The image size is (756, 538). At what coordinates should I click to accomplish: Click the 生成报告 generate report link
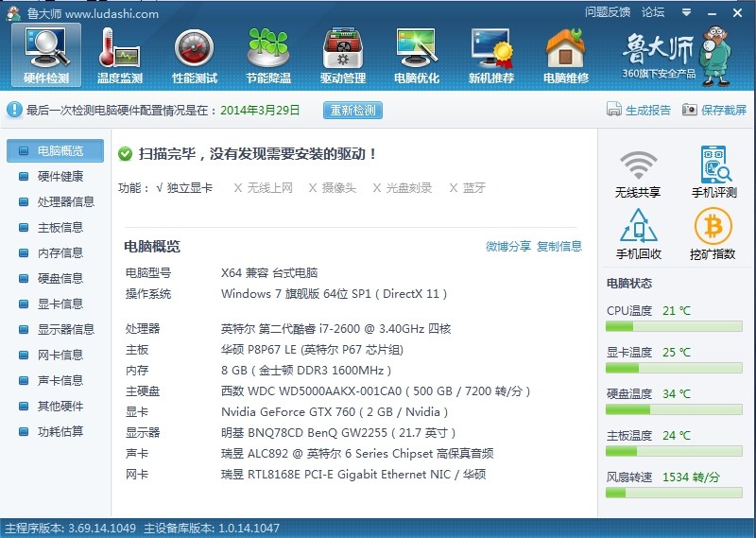(x=639, y=110)
